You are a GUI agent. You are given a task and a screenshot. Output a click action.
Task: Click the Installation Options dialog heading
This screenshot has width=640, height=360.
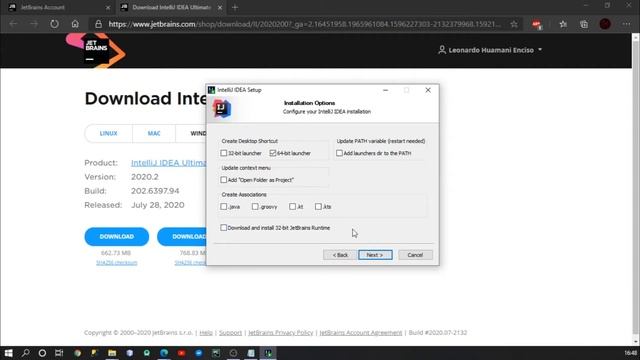[x=309, y=103]
